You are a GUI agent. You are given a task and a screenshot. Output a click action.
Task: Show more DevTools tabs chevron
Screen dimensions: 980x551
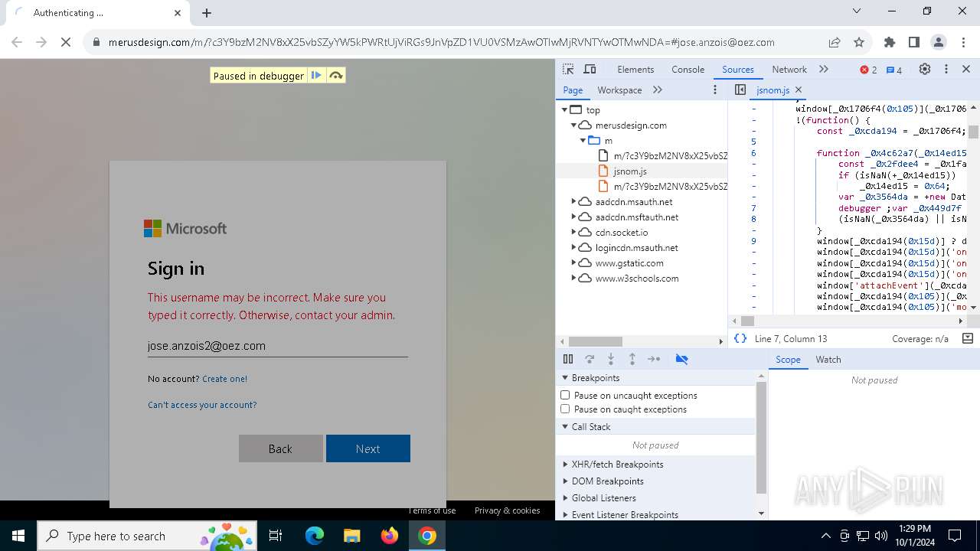pos(824,69)
